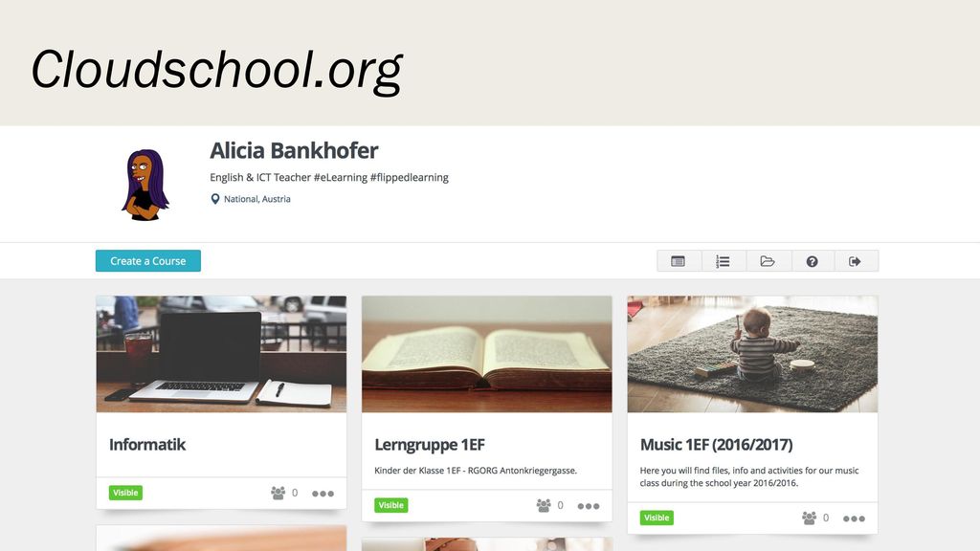The image size is (980, 551).
Task: Select the numbered list view icon
Action: coord(724,261)
